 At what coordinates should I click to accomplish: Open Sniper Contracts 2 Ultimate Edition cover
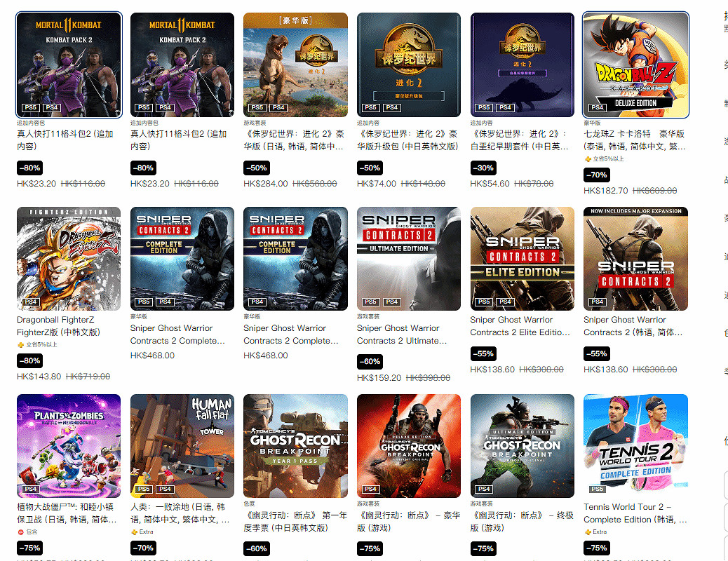click(409, 259)
